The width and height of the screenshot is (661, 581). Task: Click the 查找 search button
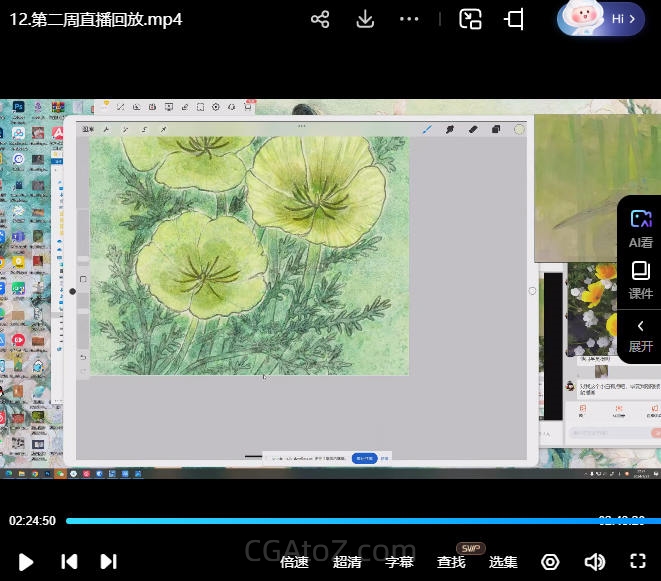[451, 562]
